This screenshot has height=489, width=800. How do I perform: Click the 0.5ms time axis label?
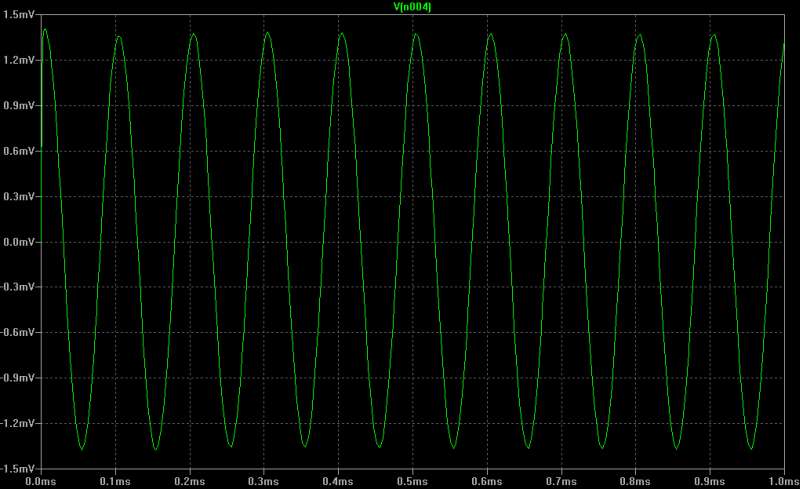point(412,481)
